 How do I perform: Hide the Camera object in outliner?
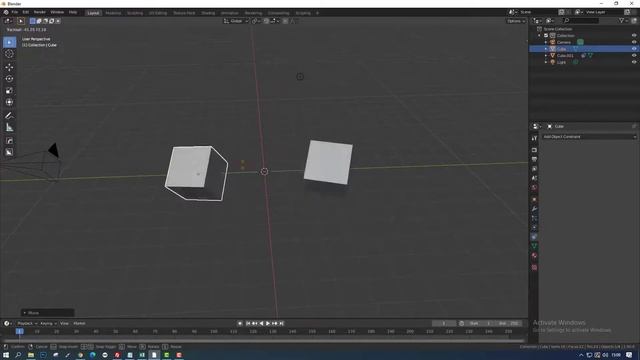634,42
